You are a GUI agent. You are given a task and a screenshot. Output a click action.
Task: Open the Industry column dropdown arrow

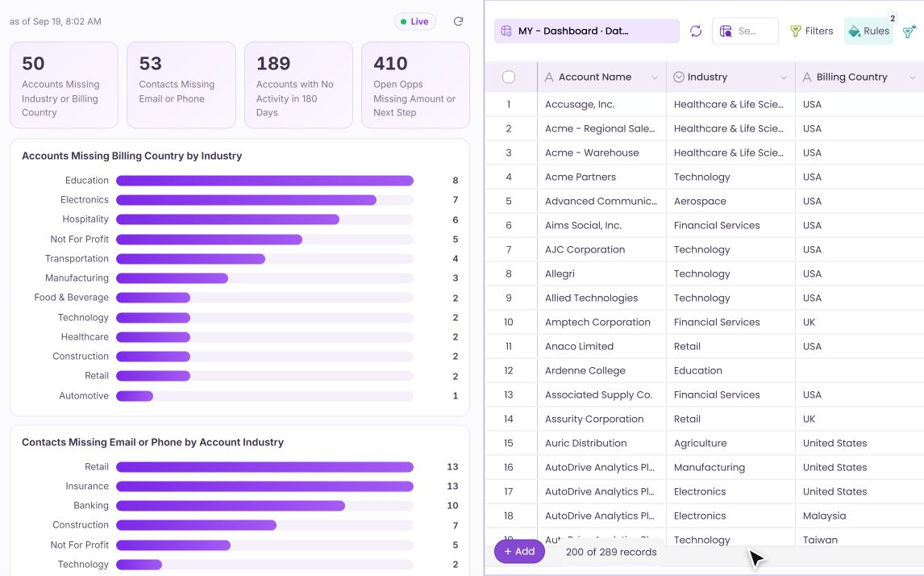pyautogui.click(x=783, y=77)
